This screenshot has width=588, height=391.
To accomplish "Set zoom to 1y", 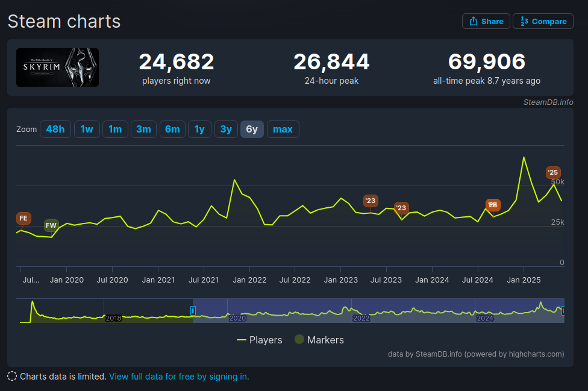I will click(x=199, y=130).
